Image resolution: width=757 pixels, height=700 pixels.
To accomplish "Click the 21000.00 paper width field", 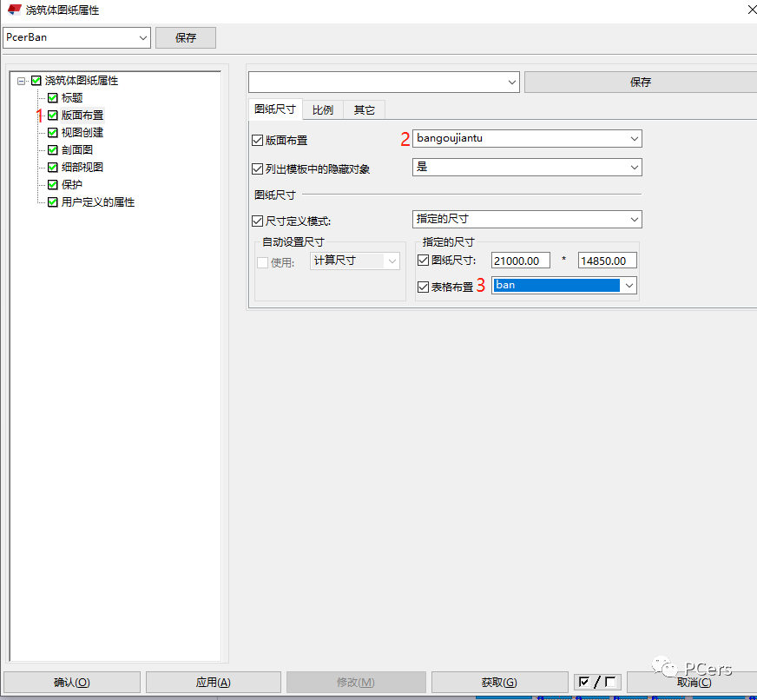I will [x=520, y=261].
